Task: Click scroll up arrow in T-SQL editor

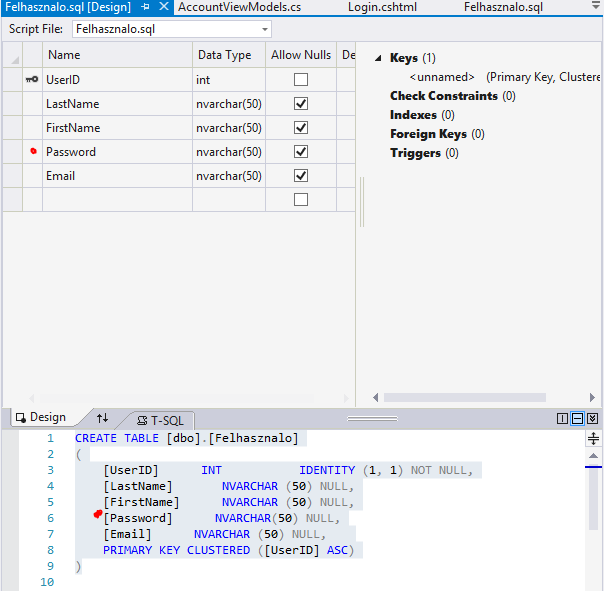Action: point(593,456)
